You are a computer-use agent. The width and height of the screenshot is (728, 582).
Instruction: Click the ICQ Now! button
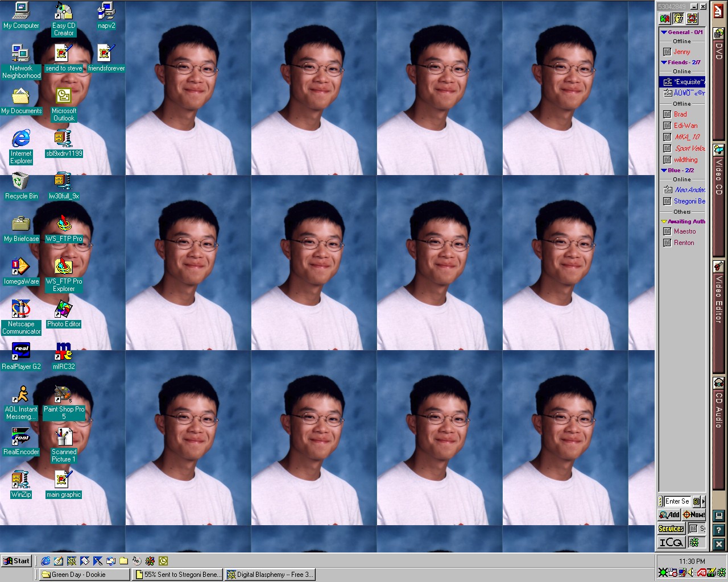point(694,515)
